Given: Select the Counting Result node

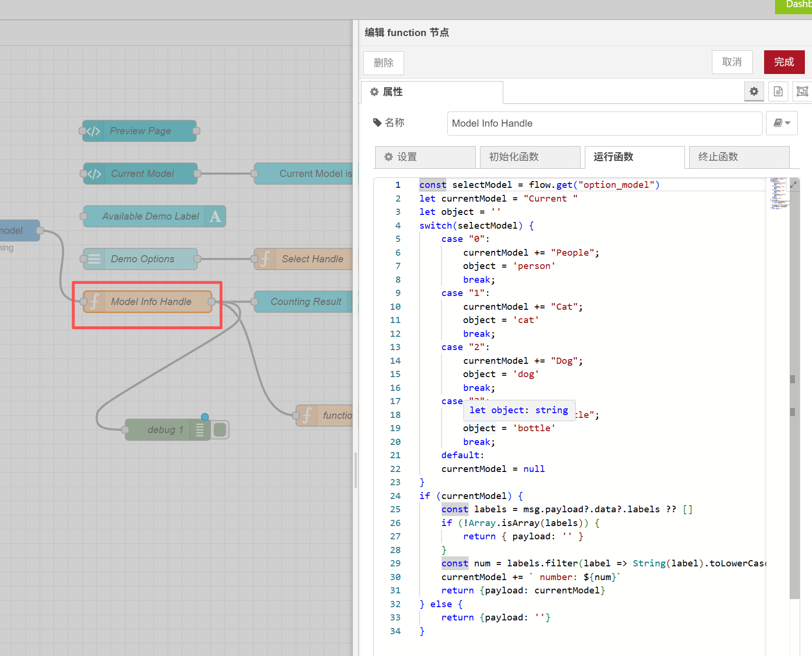Looking at the screenshot, I should pyautogui.click(x=305, y=302).
